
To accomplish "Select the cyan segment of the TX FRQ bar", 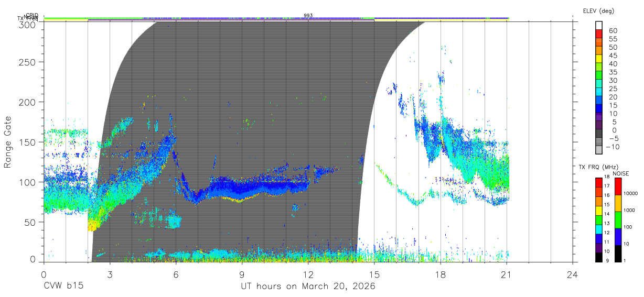I will click(599, 229).
